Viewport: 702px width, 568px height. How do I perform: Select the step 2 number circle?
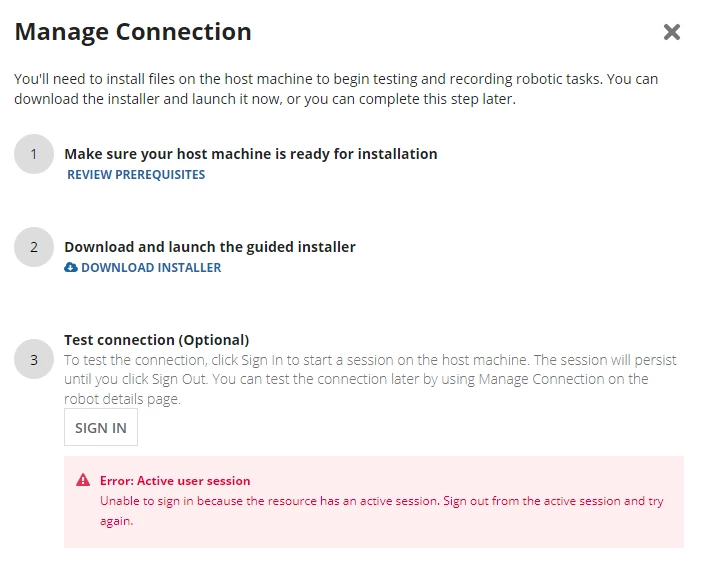(x=34, y=247)
